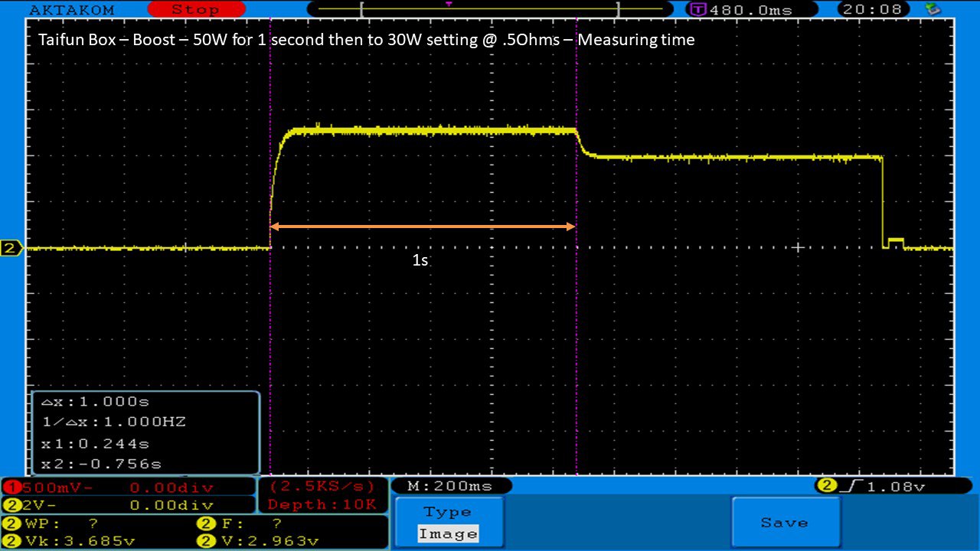The width and height of the screenshot is (980, 551).
Task: Click the F frequency measurement channel icon
Action: (x=206, y=524)
